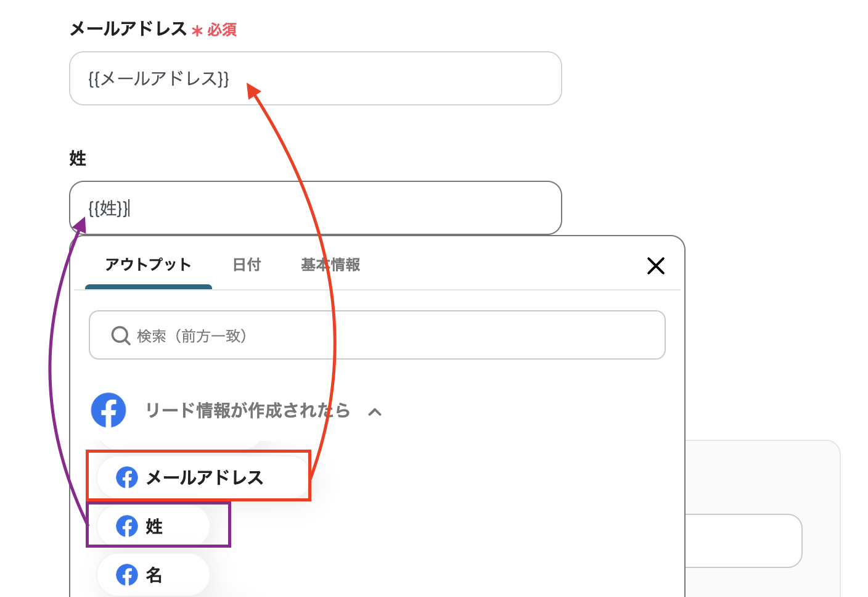
Task: Open the 日付 tab
Action: tap(247, 265)
